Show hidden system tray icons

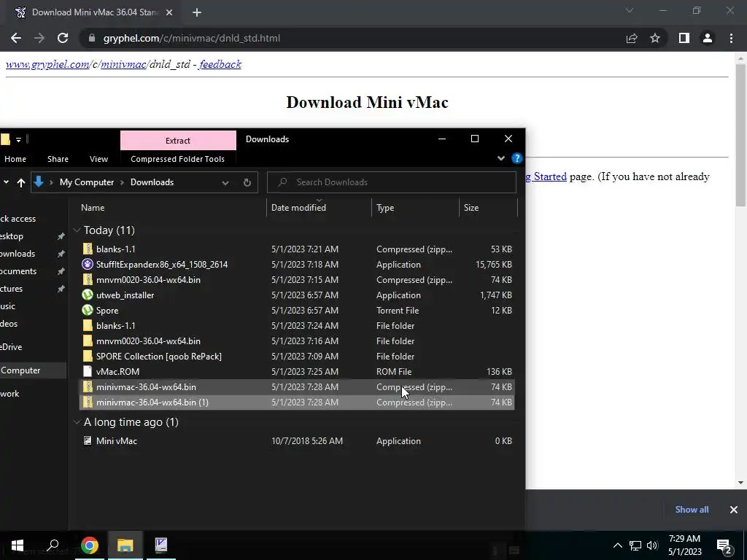pos(617,545)
